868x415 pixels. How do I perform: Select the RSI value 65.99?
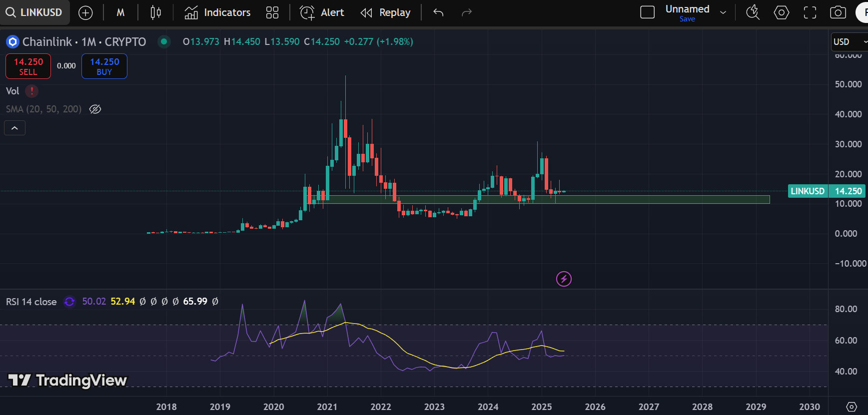click(195, 302)
